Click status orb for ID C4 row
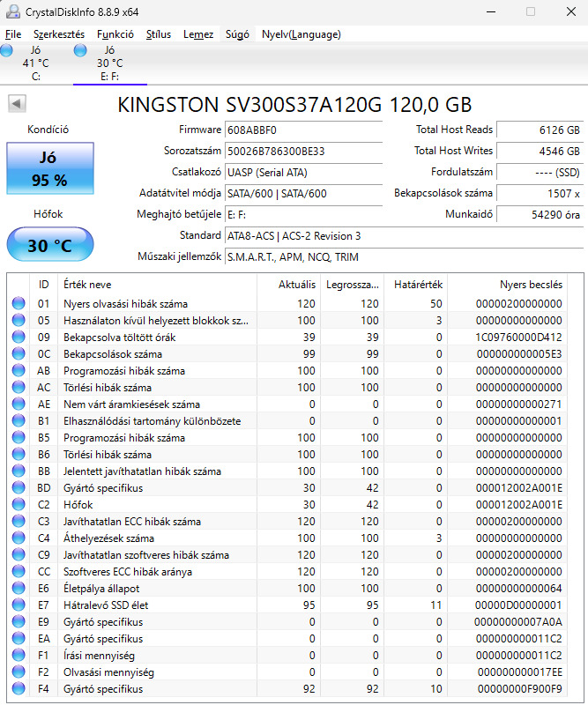 [x=19, y=538]
